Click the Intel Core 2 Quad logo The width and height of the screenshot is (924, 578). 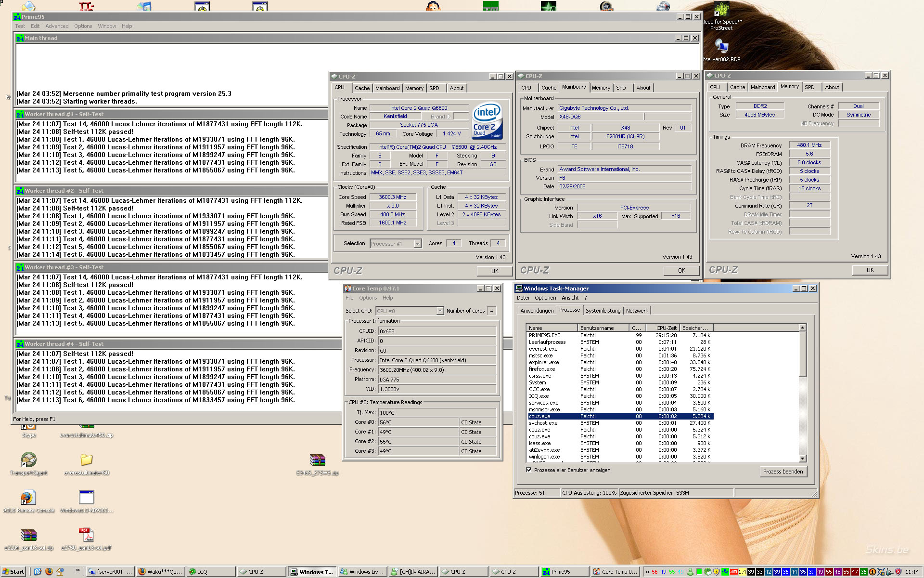487,120
